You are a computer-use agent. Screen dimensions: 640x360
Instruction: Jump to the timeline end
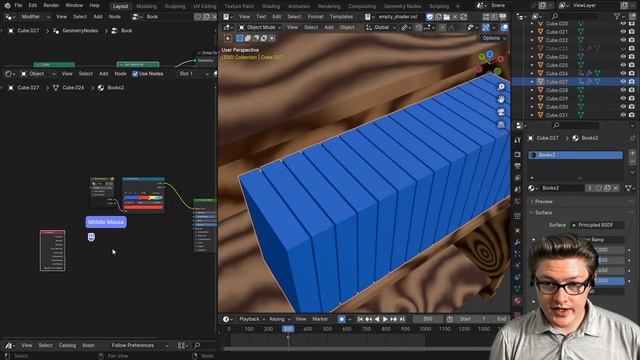(402, 319)
